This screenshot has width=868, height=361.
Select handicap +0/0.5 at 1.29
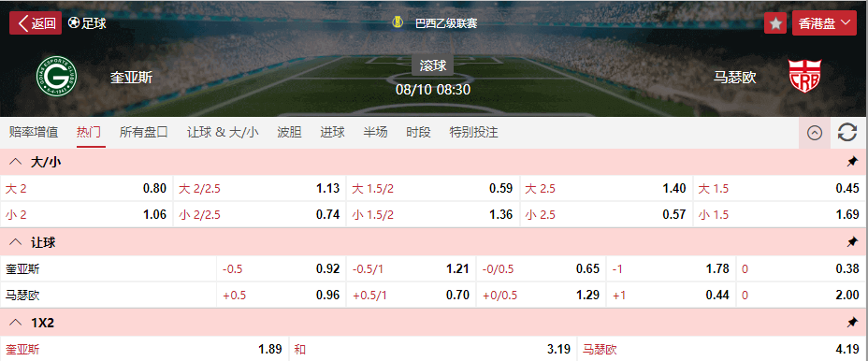pos(542,296)
